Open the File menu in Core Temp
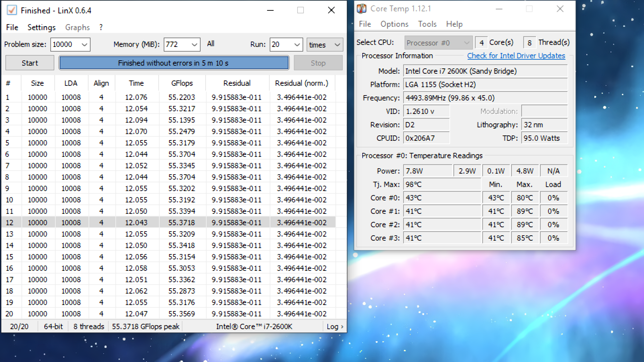This screenshot has width=644, height=362. pos(365,24)
